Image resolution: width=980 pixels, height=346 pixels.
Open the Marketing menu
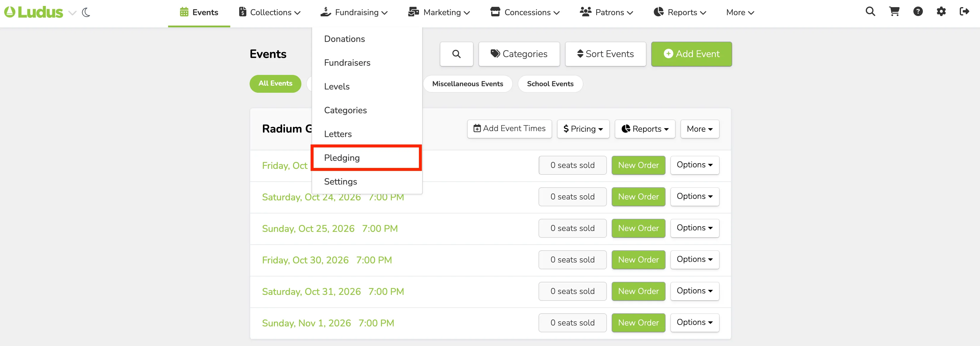439,12
